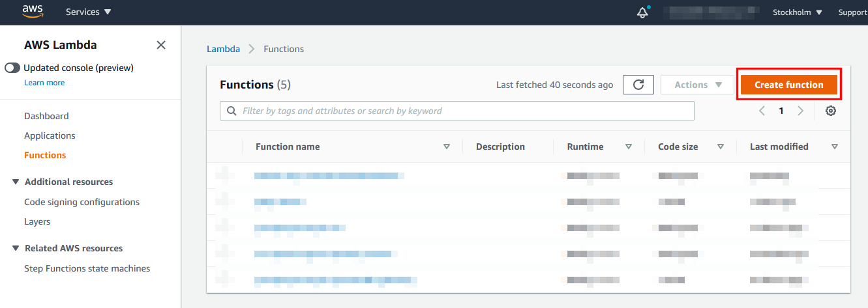
Task: Sort by Code size column arrow
Action: [x=721, y=147]
